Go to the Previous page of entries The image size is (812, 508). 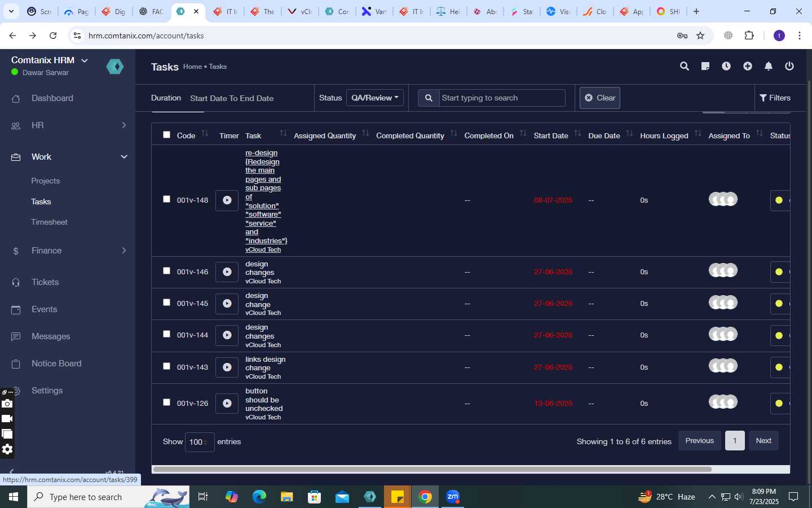[700, 441]
